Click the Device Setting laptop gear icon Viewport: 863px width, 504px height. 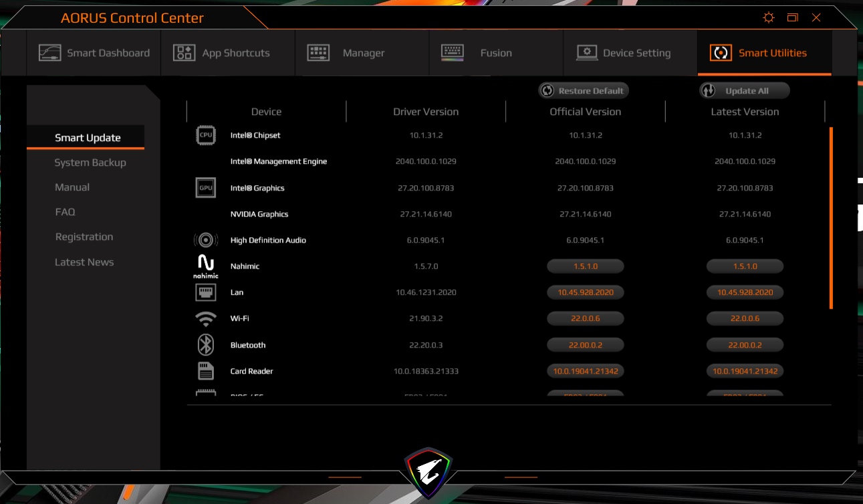pyautogui.click(x=587, y=53)
